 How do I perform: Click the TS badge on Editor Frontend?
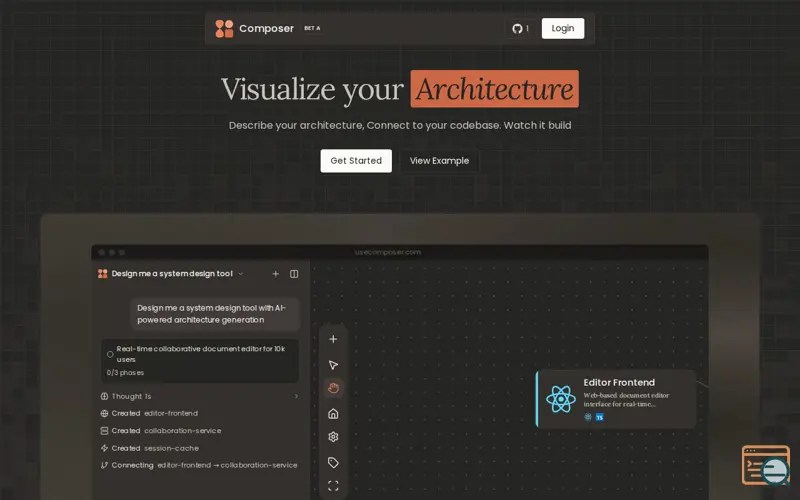point(599,417)
